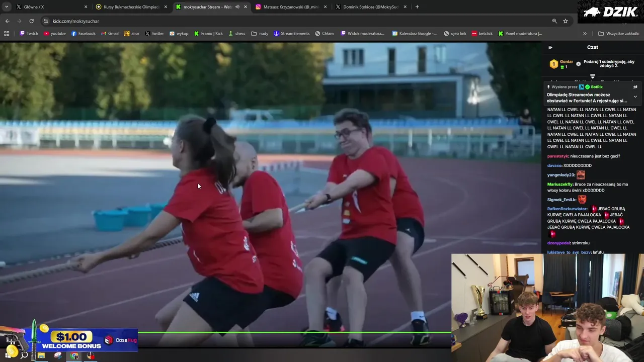
Task: Open the Gmail bookmark
Action: coord(110,34)
